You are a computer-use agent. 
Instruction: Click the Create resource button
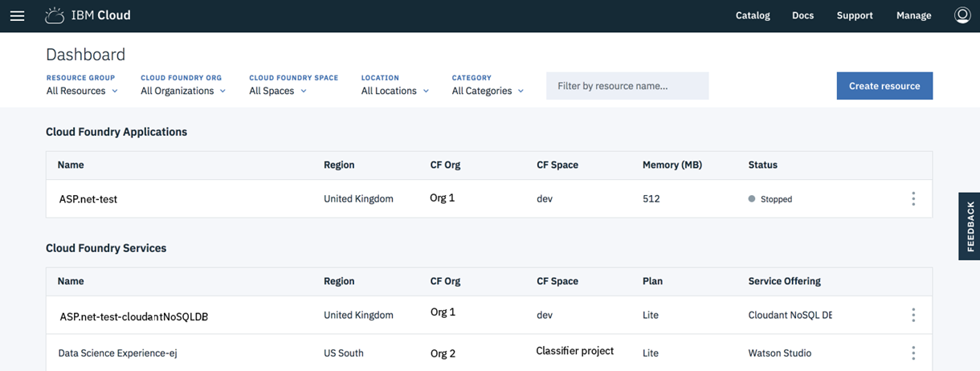[884, 86]
